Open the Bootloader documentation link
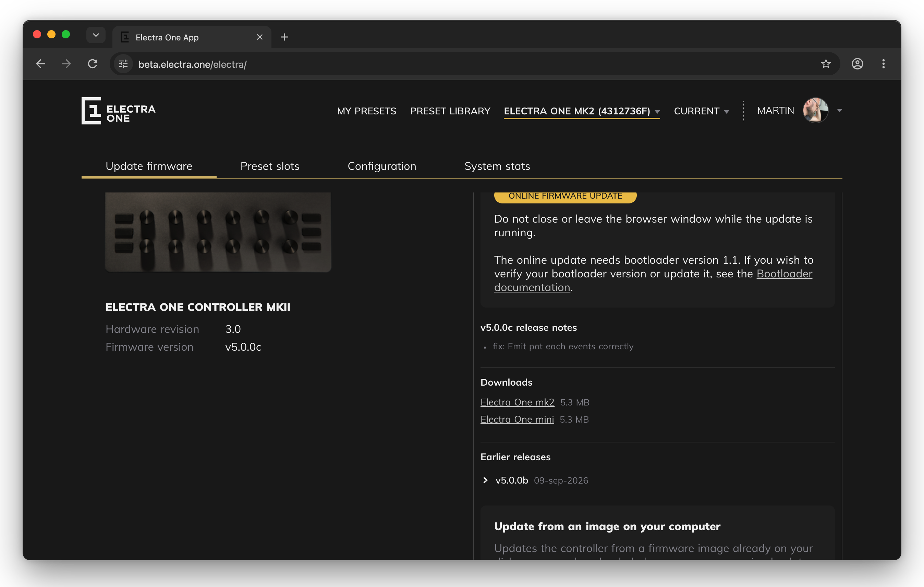 click(653, 280)
